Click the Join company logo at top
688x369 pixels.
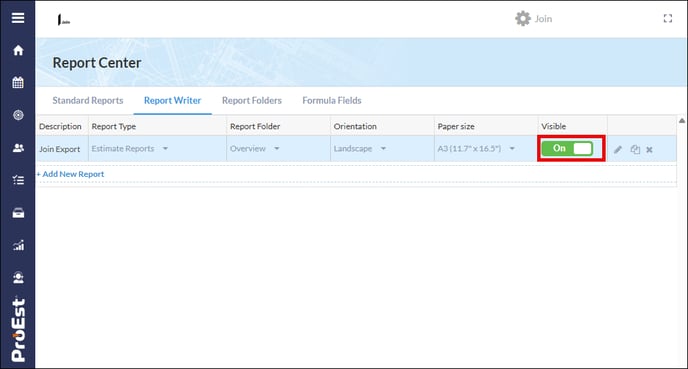pos(64,20)
